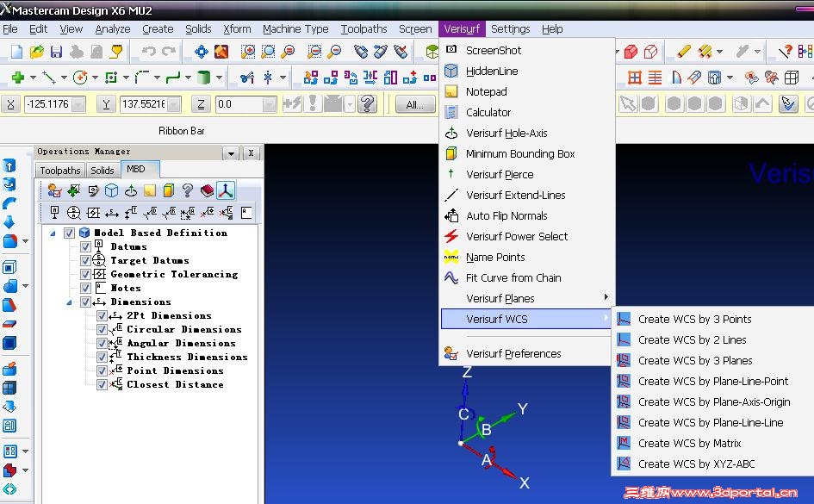Click the question mark icon in MBD toolbar
Image resolution: width=814 pixels, height=504 pixels.
[x=188, y=191]
